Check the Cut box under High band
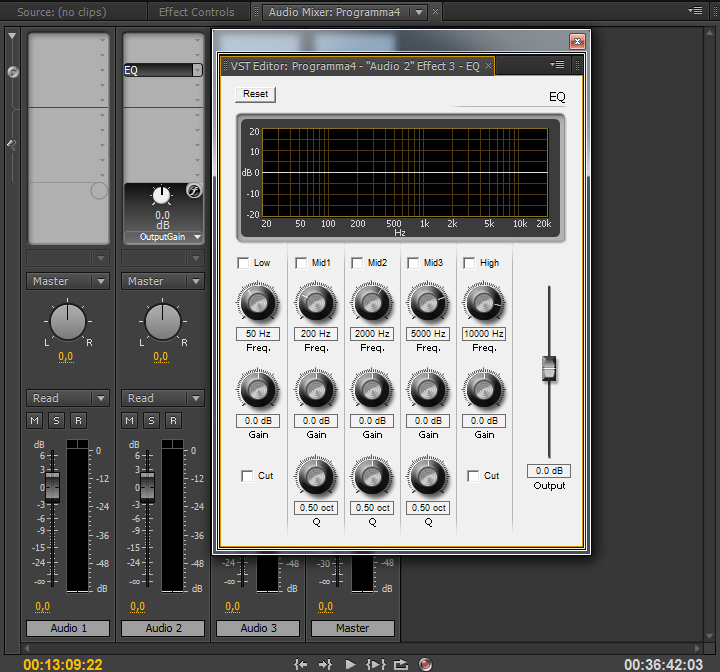 (473, 476)
